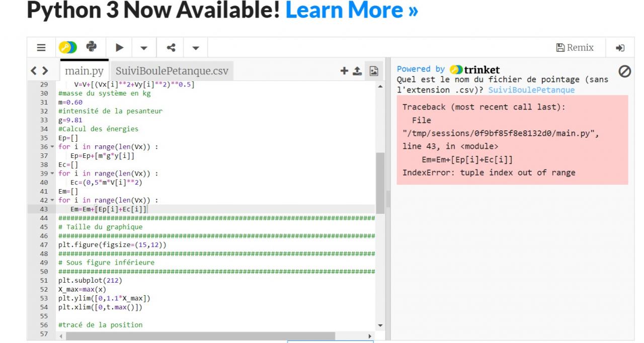Follow the Powered by trinket link

coord(448,69)
